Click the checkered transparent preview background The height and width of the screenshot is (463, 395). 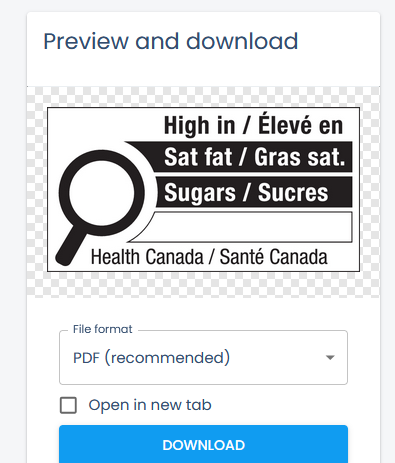coord(203,285)
